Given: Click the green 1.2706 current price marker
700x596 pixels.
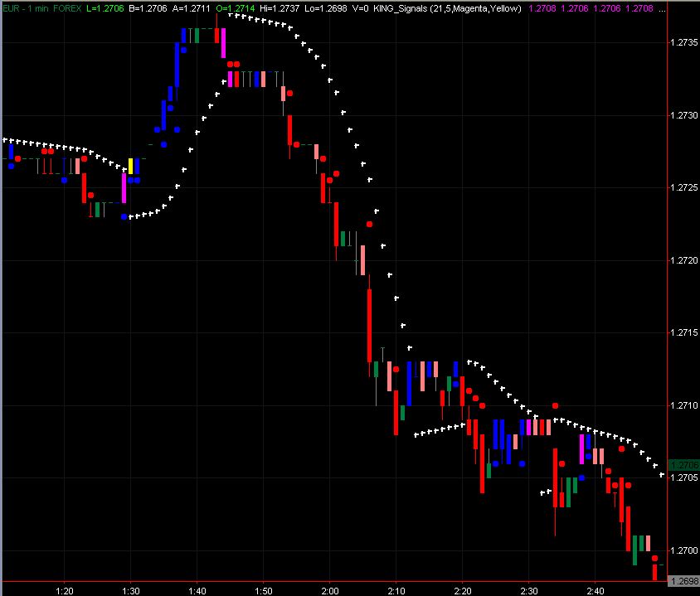Looking at the screenshot, I should coord(683,465).
